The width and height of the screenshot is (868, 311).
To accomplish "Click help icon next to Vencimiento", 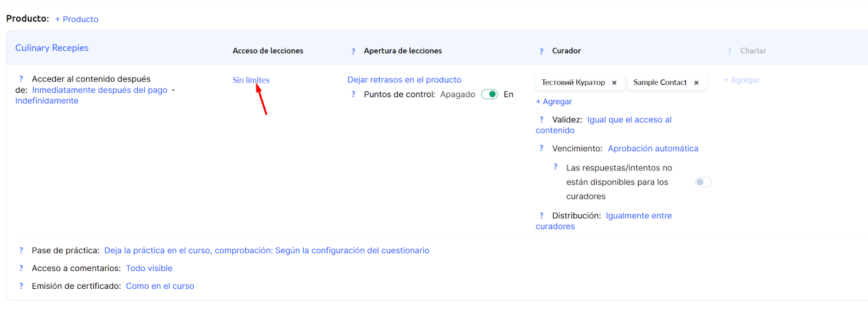I will click(x=541, y=148).
